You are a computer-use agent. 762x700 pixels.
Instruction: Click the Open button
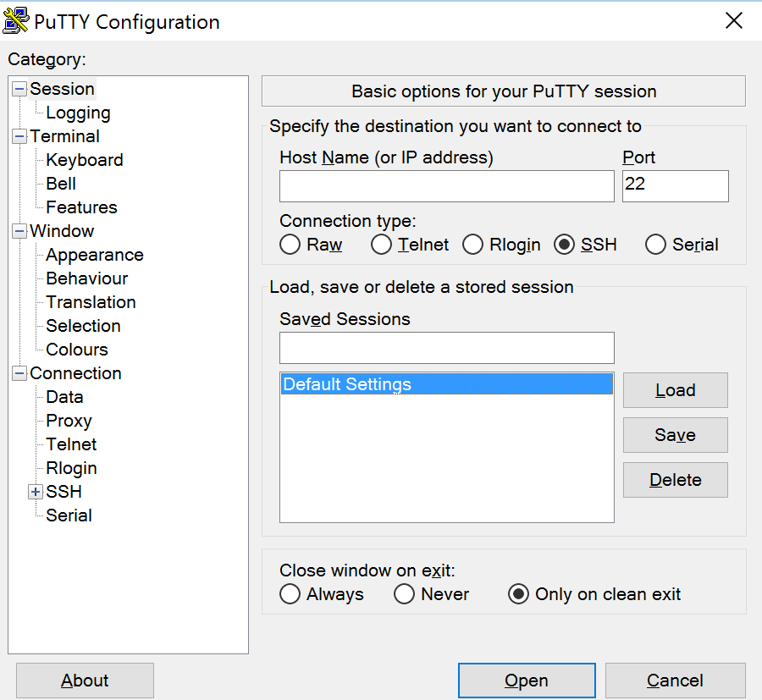[526, 681]
